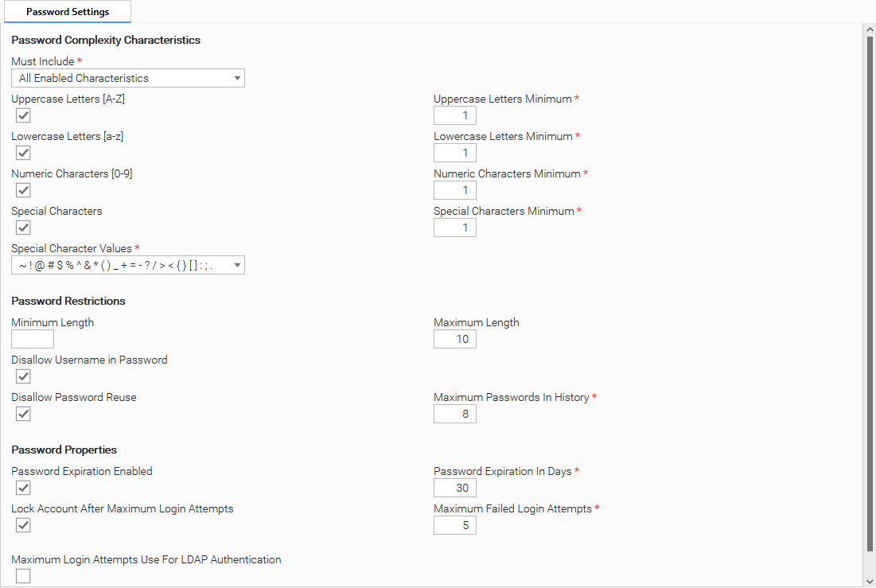The width and height of the screenshot is (876, 588).
Task: Disable Password Expiration Enabled checkbox
Action: [x=23, y=488]
